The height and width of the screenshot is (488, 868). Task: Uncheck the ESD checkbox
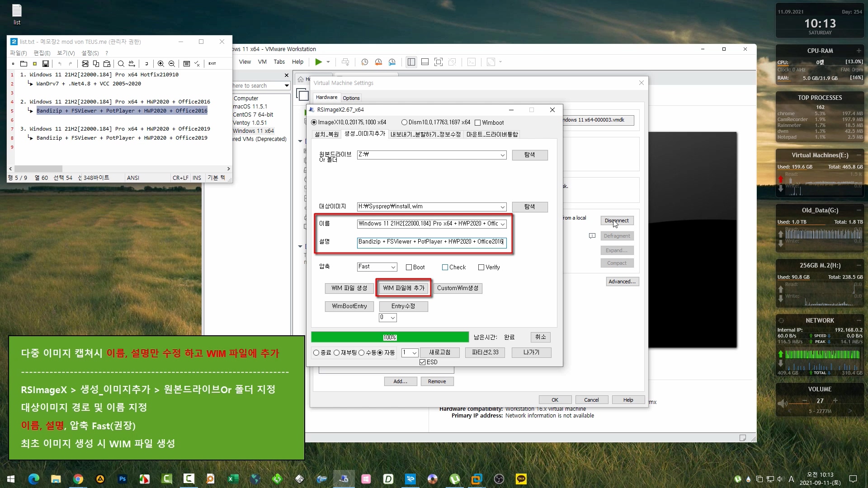pos(422,362)
